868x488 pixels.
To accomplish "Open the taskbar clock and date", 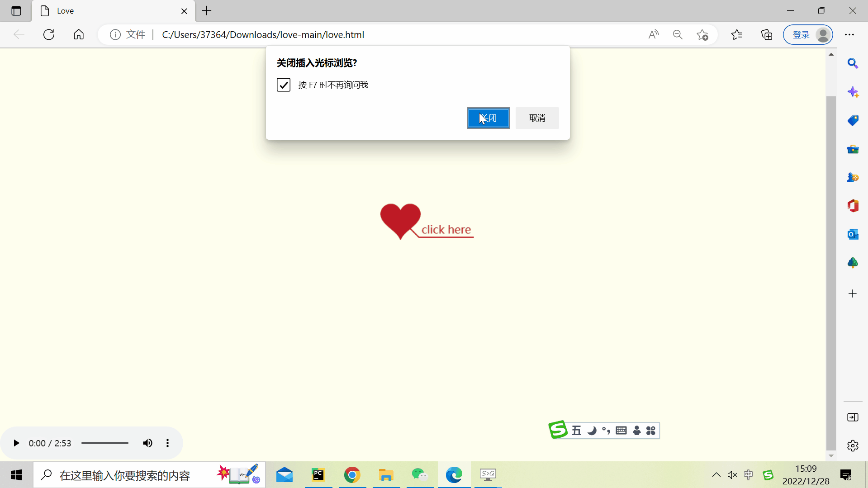I will tap(806, 475).
